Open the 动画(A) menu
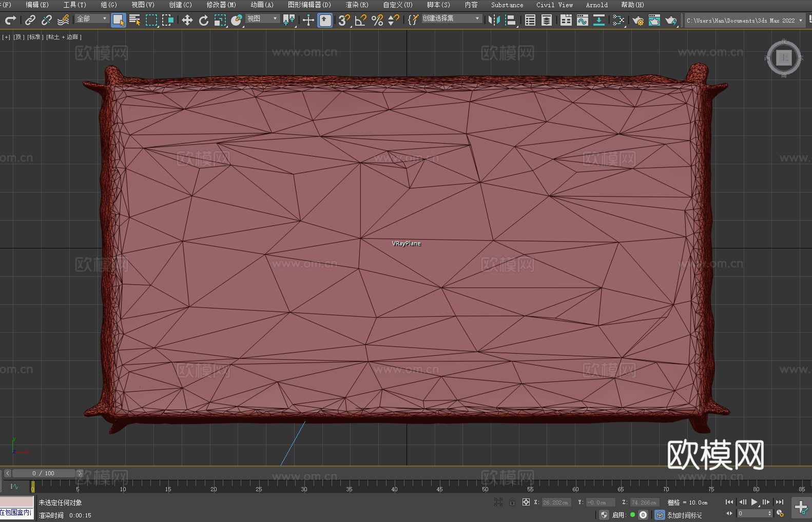 [262, 5]
